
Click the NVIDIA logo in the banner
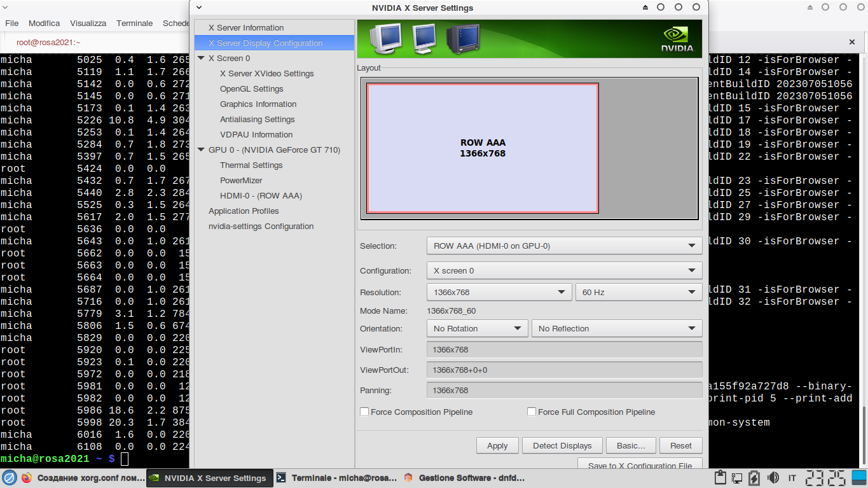click(x=677, y=39)
